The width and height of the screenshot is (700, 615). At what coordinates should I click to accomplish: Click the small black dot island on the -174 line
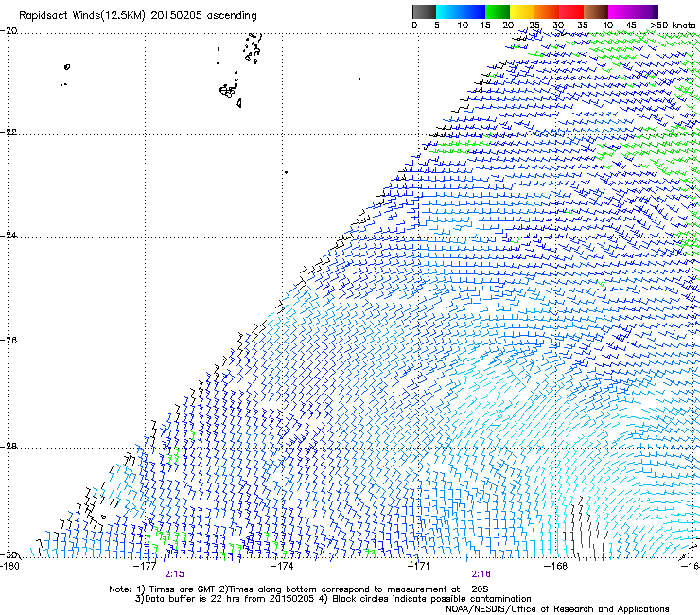[x=286, y=172]
